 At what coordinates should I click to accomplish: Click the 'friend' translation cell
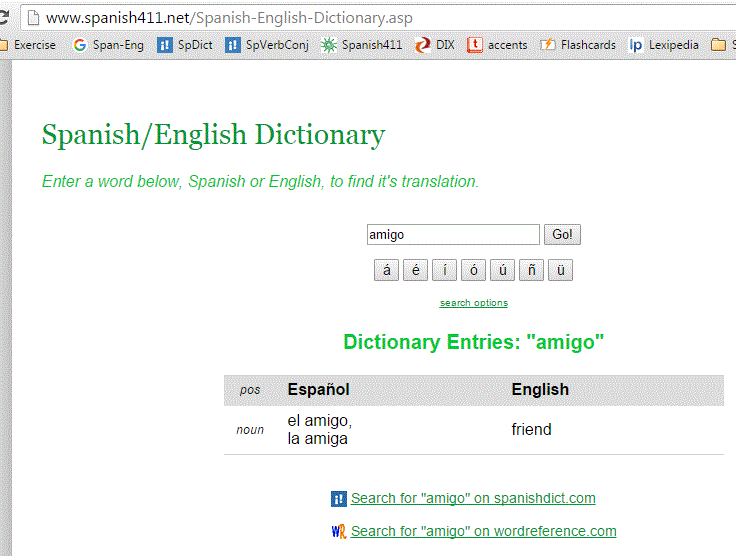tap(531, 430)
